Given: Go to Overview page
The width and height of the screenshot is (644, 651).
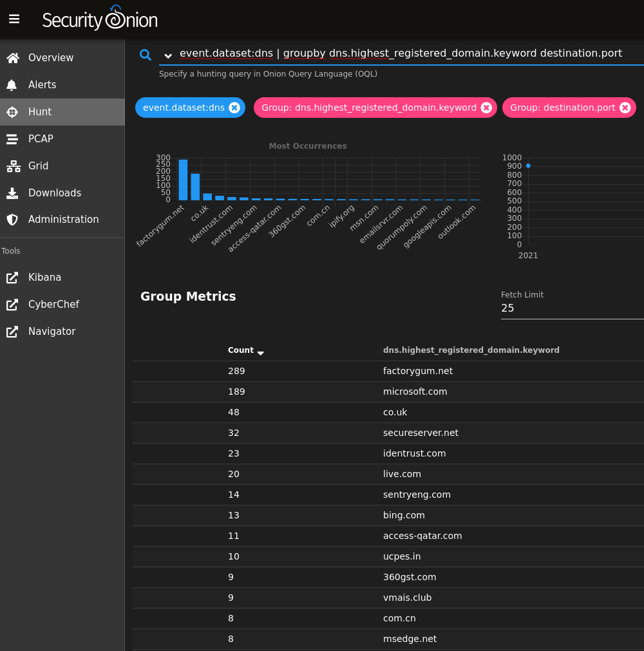Looking at the screenshot, I should point(62,58).
